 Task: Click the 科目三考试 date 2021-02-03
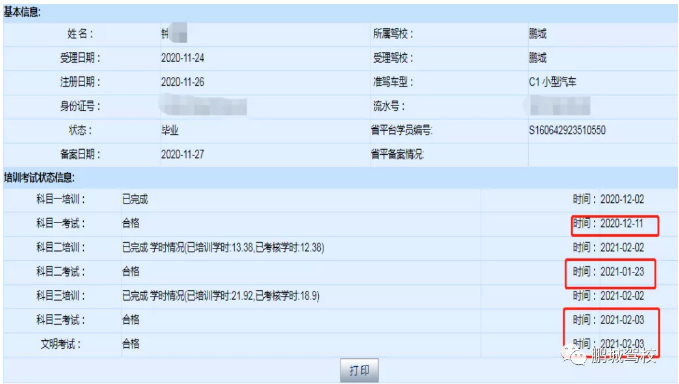[x=622, y=320]
